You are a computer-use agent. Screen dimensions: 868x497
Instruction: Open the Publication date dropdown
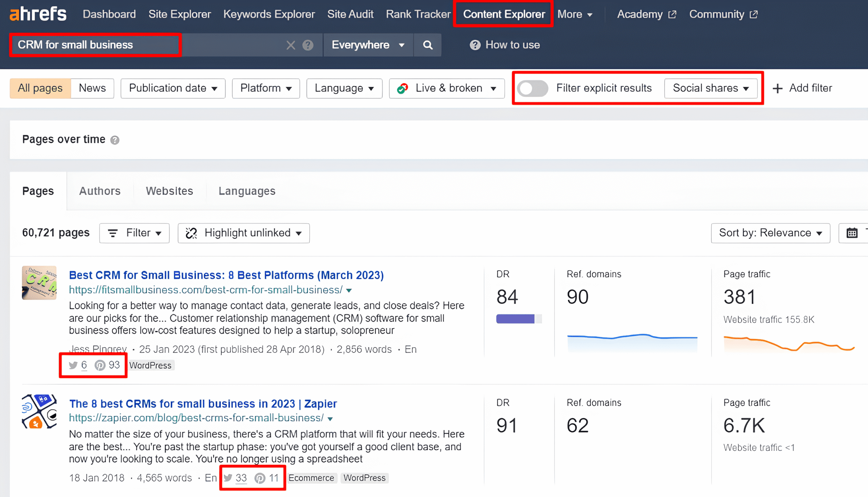(x=173, y=88)
